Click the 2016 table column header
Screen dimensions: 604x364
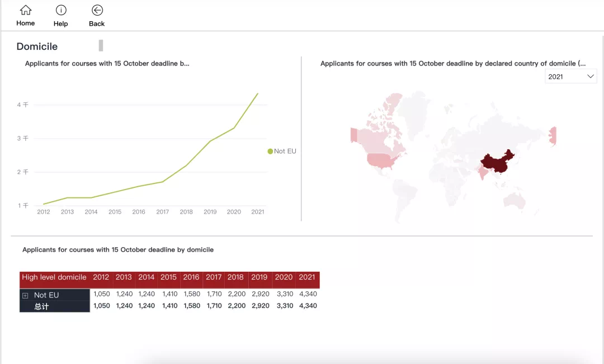(191, 277)
